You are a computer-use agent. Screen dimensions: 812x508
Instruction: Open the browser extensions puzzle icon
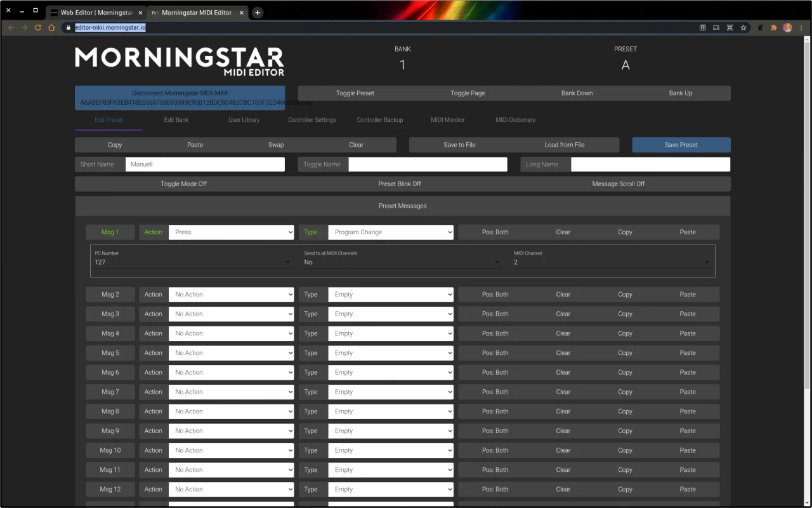pyautogui.click(x=773, y=28)
